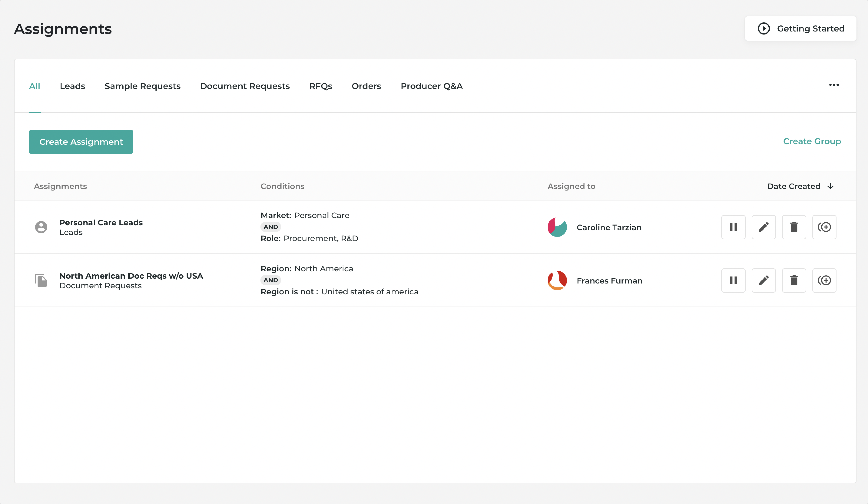View the Producer Q&A tab

[x=432, y=86]
